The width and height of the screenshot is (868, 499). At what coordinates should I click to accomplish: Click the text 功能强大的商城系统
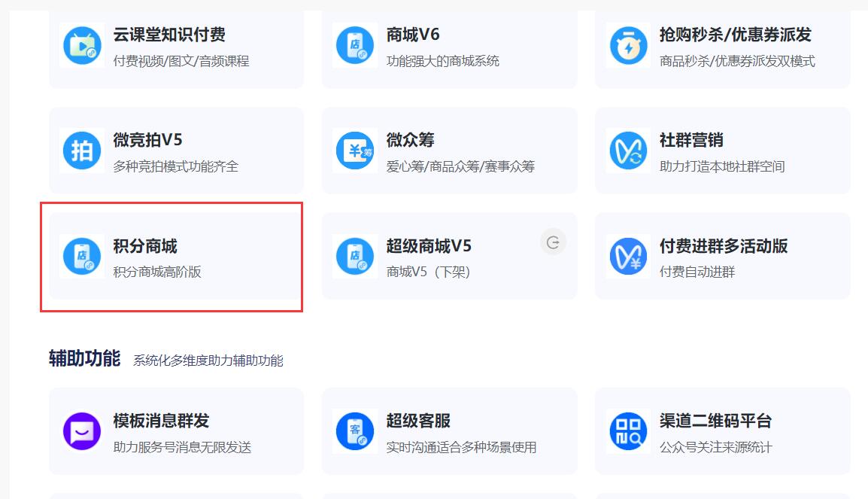pyautogui.click(x=443, y=61)
